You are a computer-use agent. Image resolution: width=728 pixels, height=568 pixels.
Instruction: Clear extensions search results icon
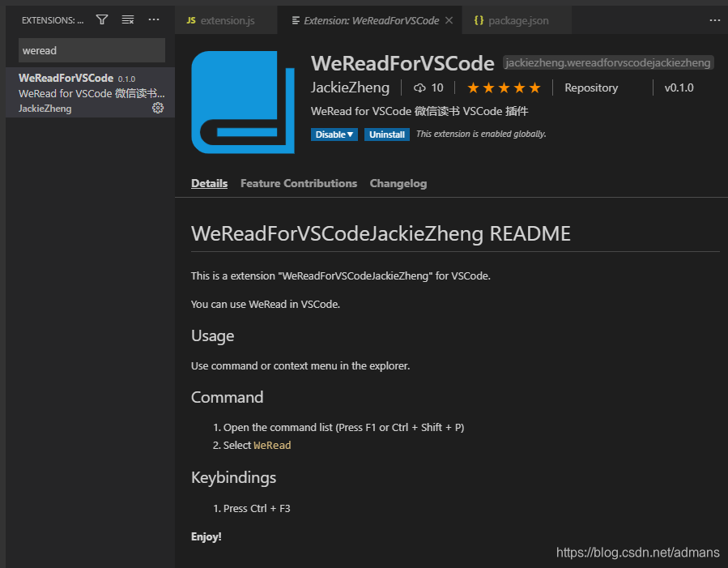[x=128, y=19]
